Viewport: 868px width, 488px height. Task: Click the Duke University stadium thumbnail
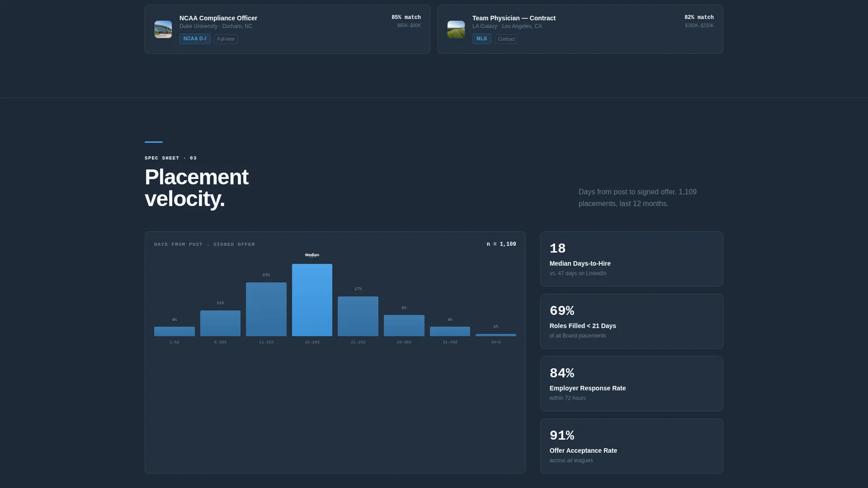point(163,29)
